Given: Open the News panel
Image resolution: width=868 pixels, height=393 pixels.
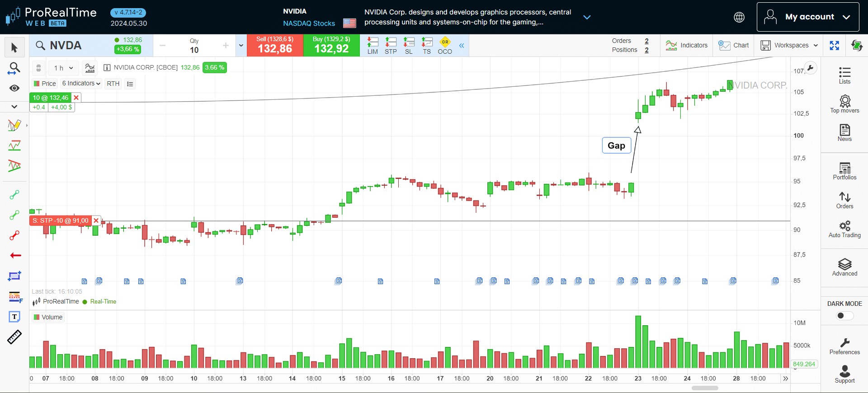Looking at the screenshot, I should point(844,133).
